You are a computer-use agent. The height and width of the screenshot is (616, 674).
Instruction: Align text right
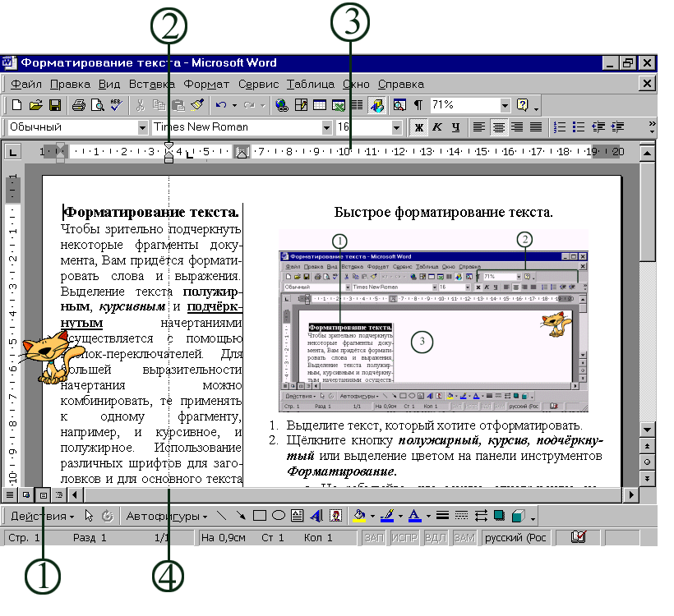[517, 127]
